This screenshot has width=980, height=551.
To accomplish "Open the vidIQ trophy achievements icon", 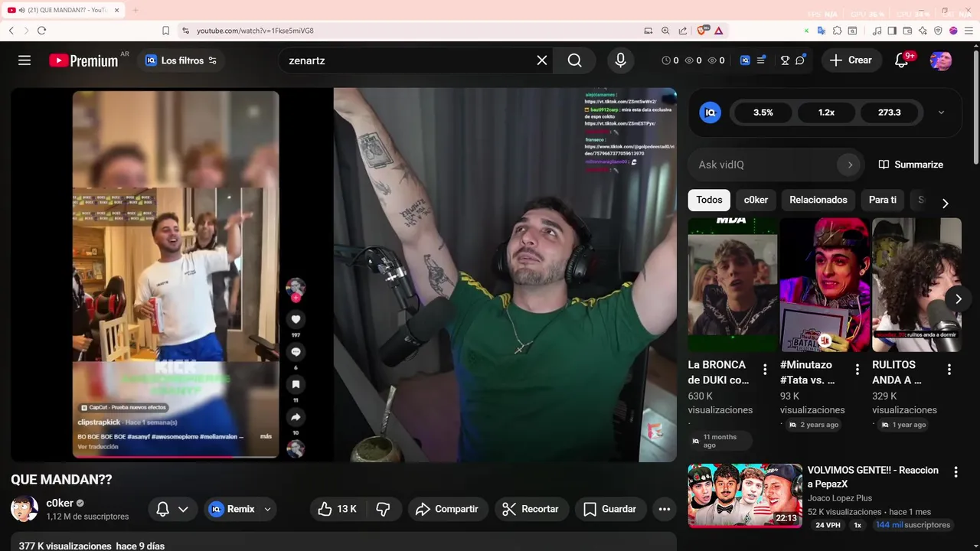I will tap(785, 60).
